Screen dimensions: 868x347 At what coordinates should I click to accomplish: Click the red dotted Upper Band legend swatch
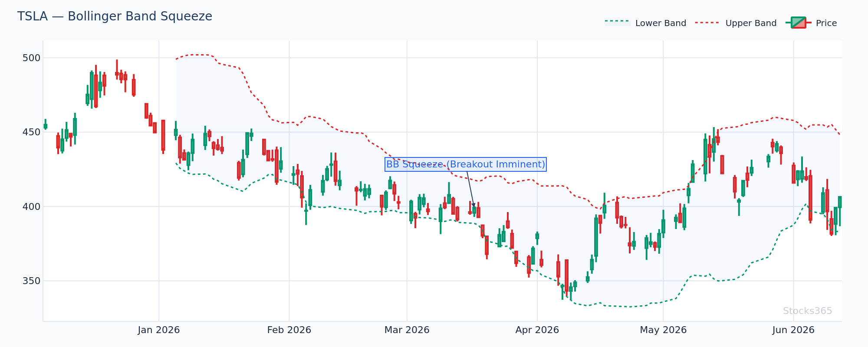[x=708, y=23]
